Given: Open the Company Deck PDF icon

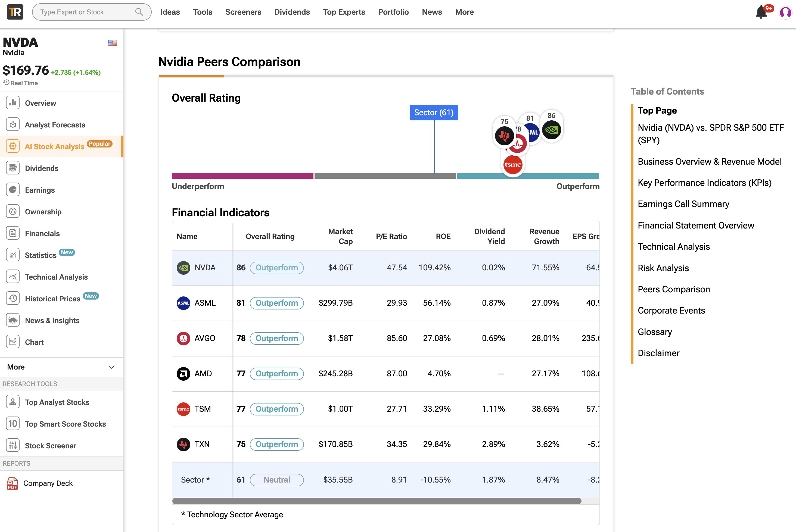Looking at the screenshot, I should [12, 483].
